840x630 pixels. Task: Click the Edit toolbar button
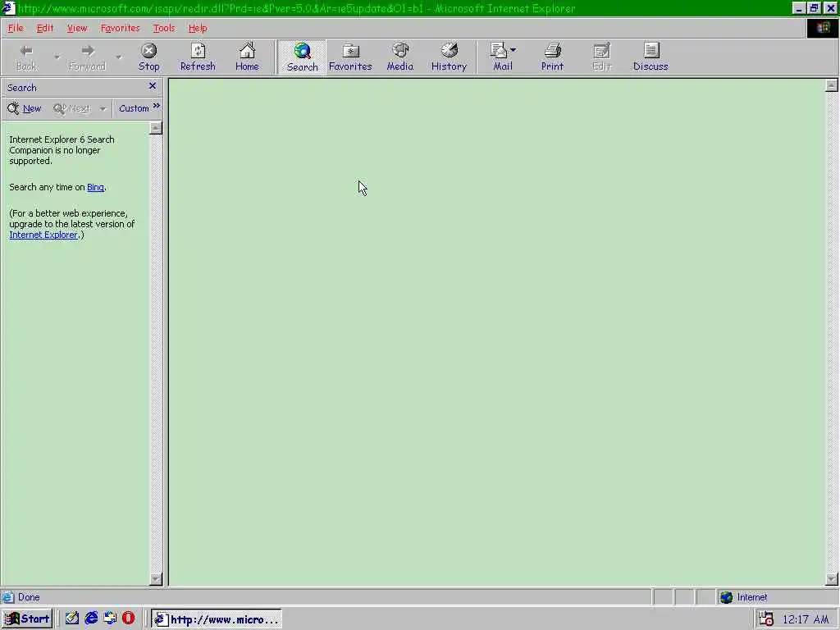(x=601, y=57)
